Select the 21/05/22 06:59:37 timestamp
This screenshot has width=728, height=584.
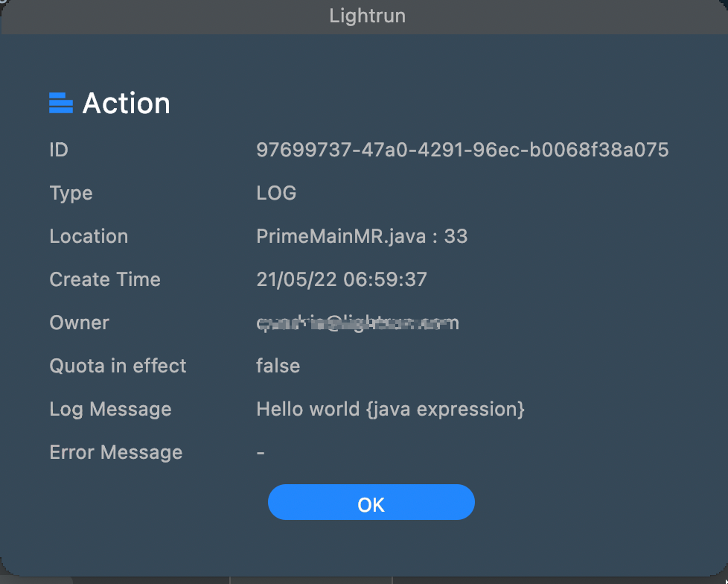tap(342, 279)
